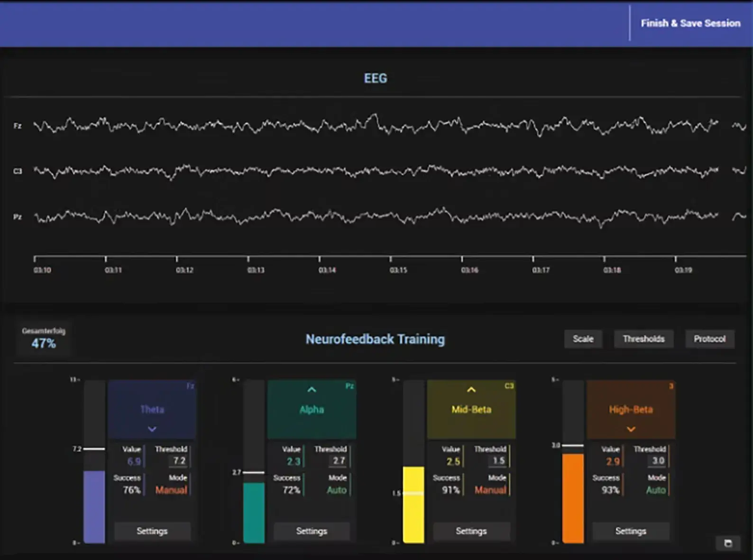Open Settings for Mid-Beta band
The width and height of the screenshot is (753, 560).
tap(471, 531)
